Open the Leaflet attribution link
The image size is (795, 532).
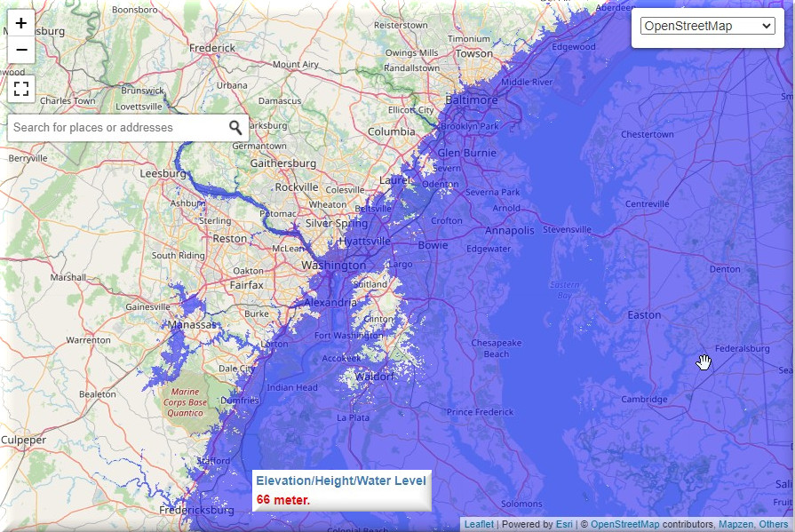coord(479,525)
